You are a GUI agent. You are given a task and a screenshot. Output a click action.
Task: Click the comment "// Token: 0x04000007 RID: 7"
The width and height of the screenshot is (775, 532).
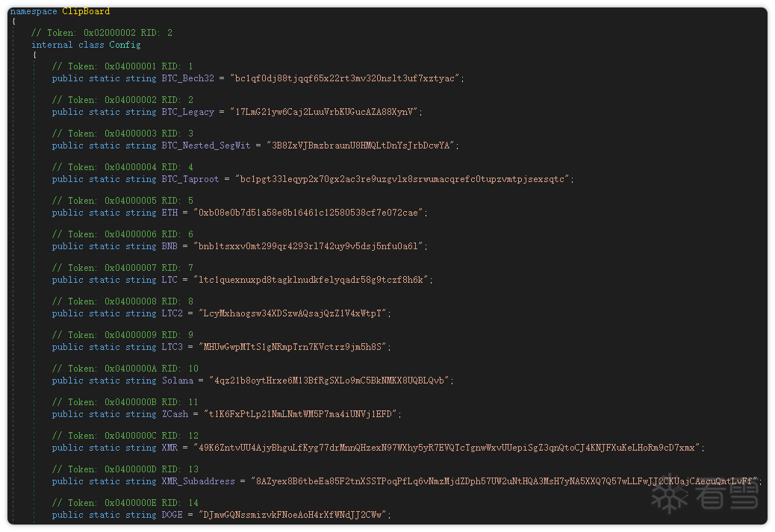(x=122, y=268)
